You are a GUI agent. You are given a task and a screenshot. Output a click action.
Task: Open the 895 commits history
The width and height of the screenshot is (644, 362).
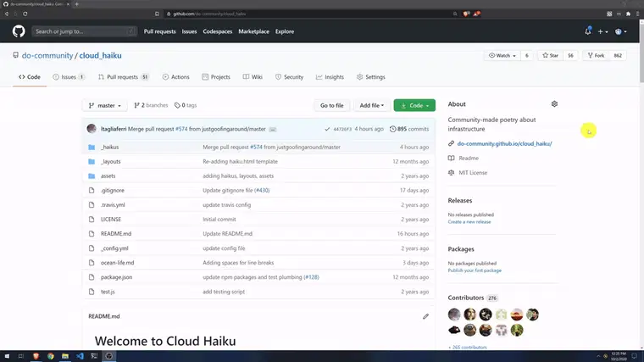(x=409, y=129)
